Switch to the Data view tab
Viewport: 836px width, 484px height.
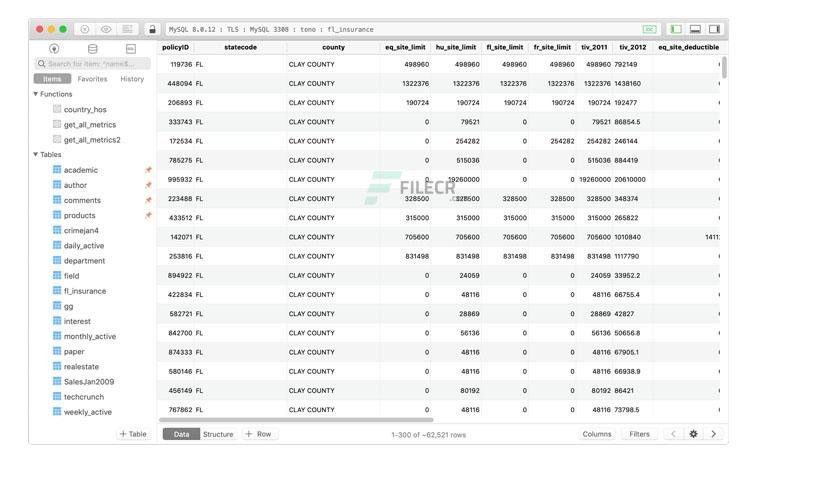181,434
